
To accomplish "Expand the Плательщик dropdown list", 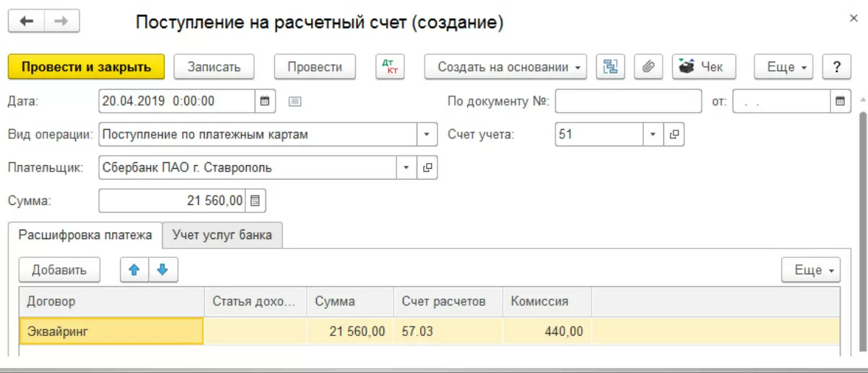I will coord(406,168).
